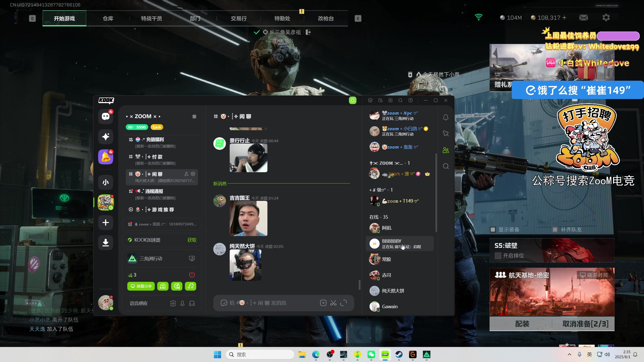Open Steam from the taskbar

pyautogui.click(x=399, y=354)
